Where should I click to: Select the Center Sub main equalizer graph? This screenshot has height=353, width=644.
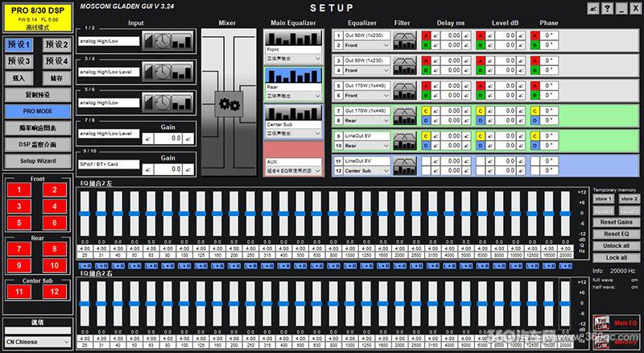pos(293,113)
